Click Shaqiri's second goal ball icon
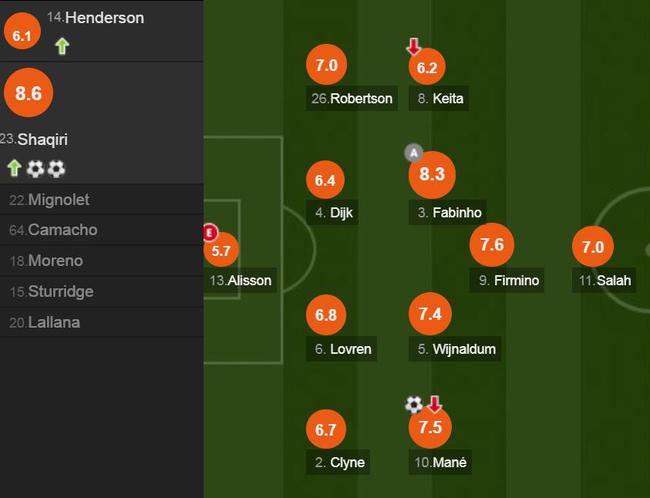This screenshot has height=498, width=650. click(56, 169)
